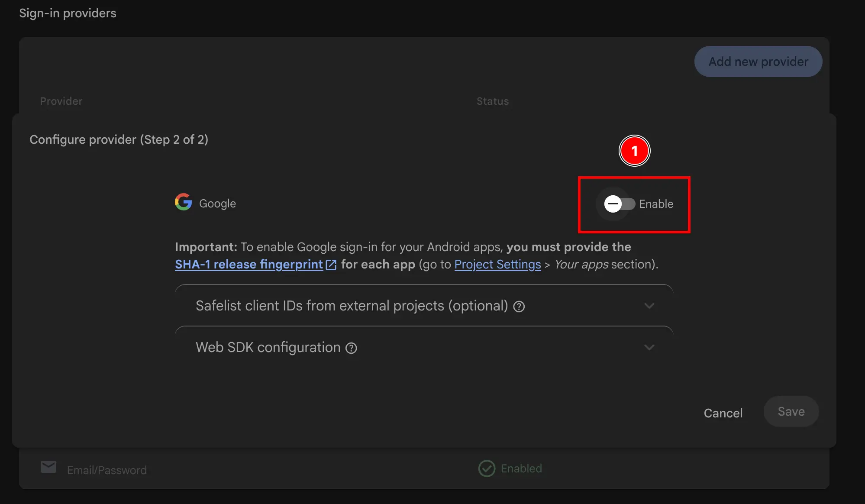This screenshot has width=865, height=504.
Task: Click the red numbered annotation badge
Action: point(634,151)
